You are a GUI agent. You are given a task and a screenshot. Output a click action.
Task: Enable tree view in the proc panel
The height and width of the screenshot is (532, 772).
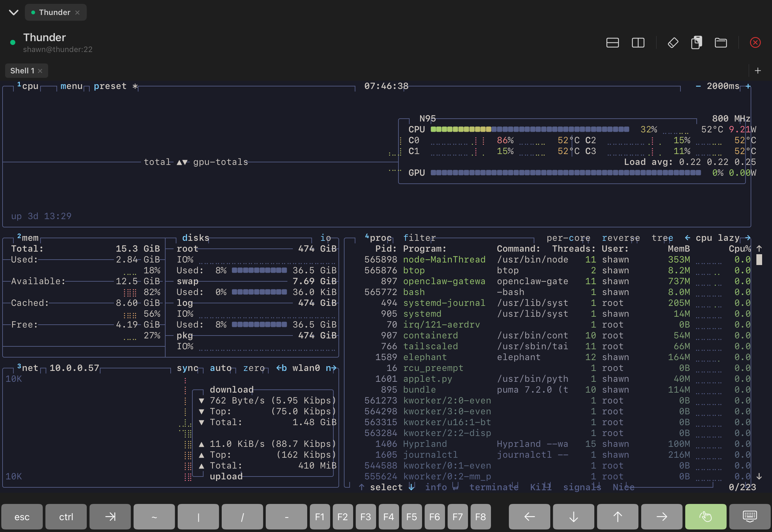click(663, 238)
